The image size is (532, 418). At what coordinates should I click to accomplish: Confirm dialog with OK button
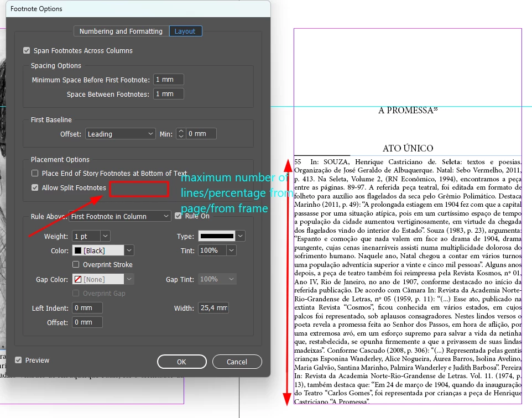pyautogui.click(x=182, y=362)
